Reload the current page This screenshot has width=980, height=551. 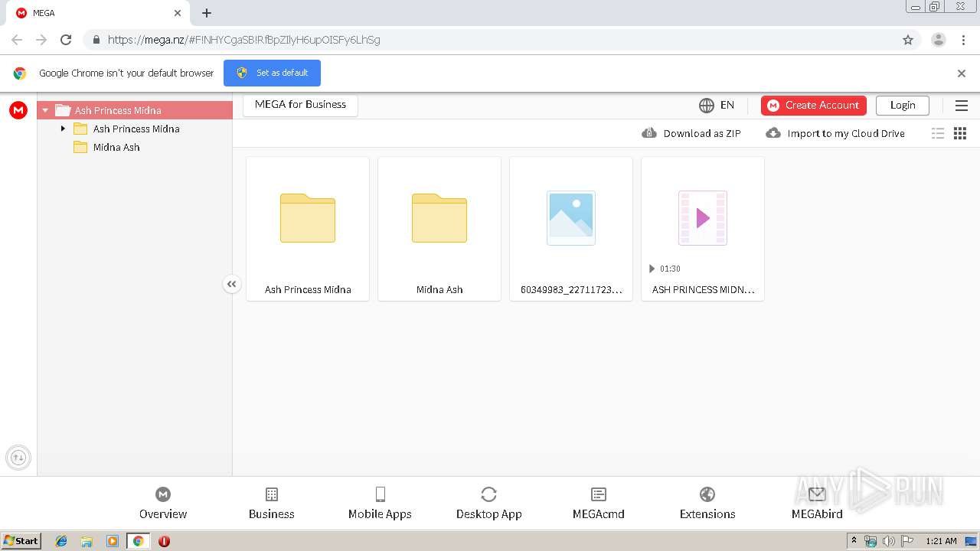coord(66,40)
